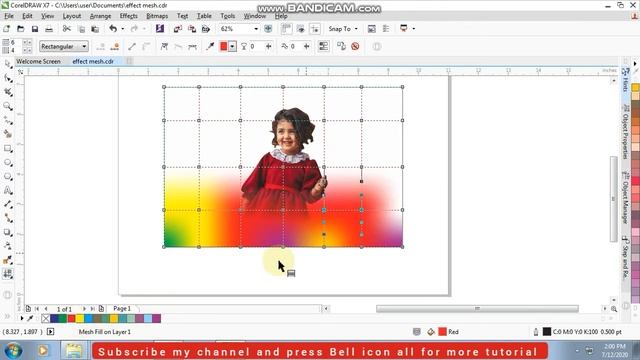This screenshot has width=640, height=360.
Task: Click the horizontal scrollbar under the canvas
Action: pyautogui.click(x=477, y=309)
